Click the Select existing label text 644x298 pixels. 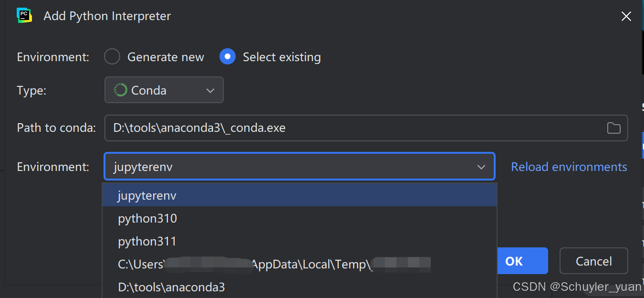(282, 57)
